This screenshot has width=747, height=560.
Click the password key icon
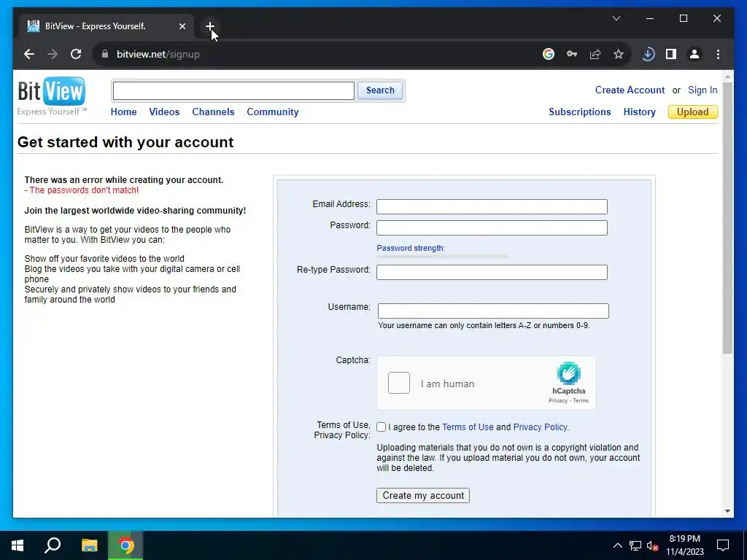click(x=572, y=54)
